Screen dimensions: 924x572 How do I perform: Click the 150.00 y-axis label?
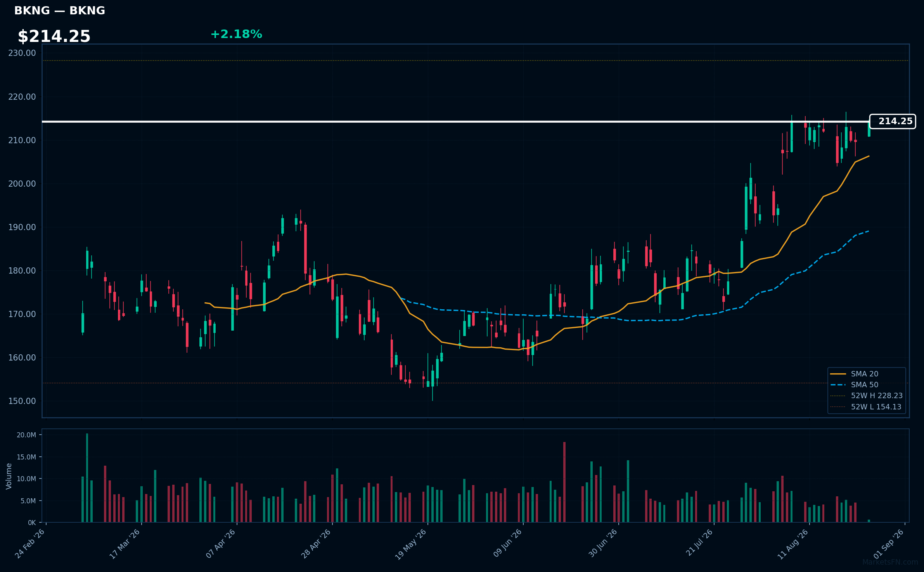tap(22, 401)
